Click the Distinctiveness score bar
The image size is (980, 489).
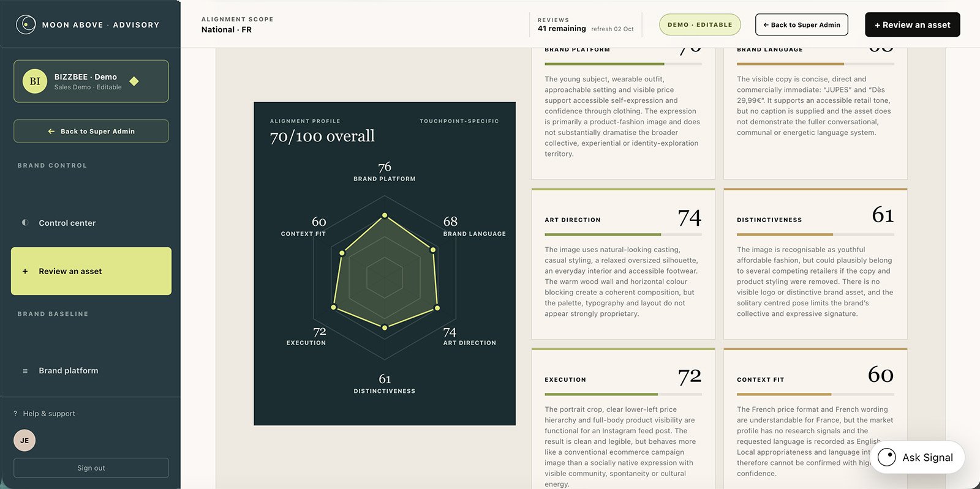[815, 234]
